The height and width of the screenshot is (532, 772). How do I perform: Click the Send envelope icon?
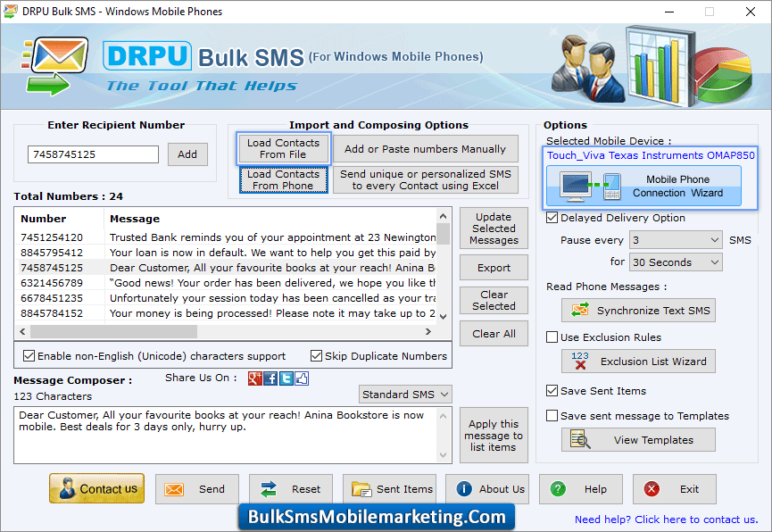point(174,489)
